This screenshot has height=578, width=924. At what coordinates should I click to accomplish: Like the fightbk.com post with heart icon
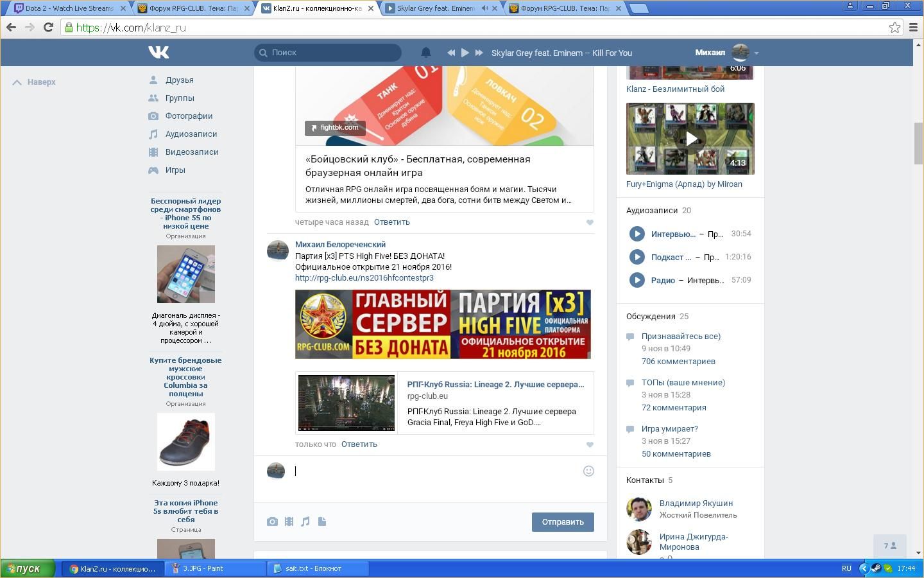click(590, 222)
